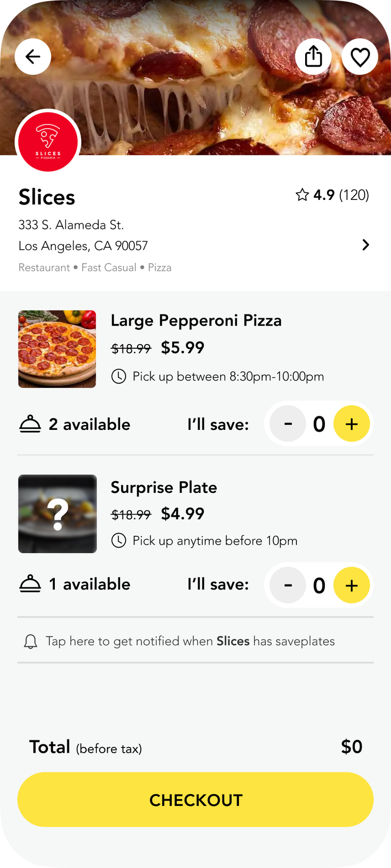The image size is (391, 868).
Task: Add one Surprise Plate with plus
Action: (x=352, y=585)
